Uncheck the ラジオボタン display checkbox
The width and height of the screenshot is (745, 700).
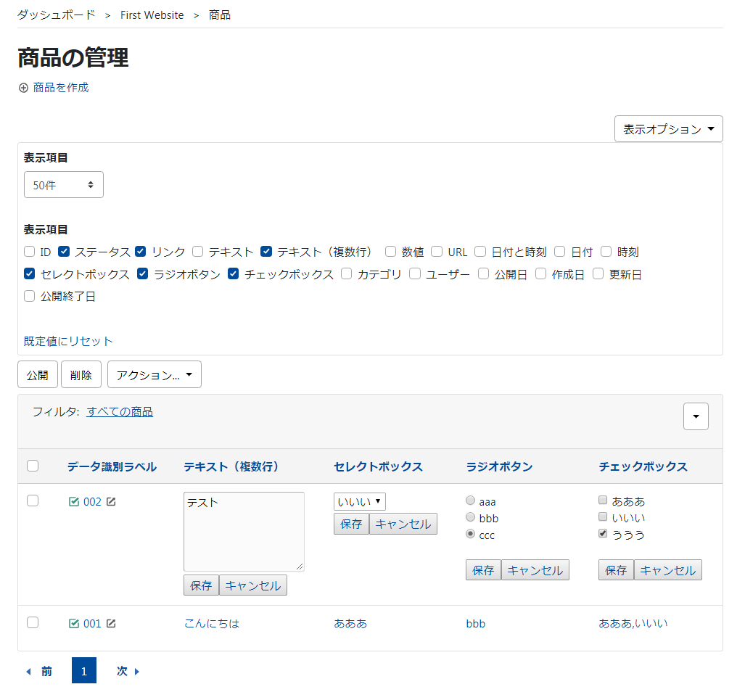coord(142,273)
